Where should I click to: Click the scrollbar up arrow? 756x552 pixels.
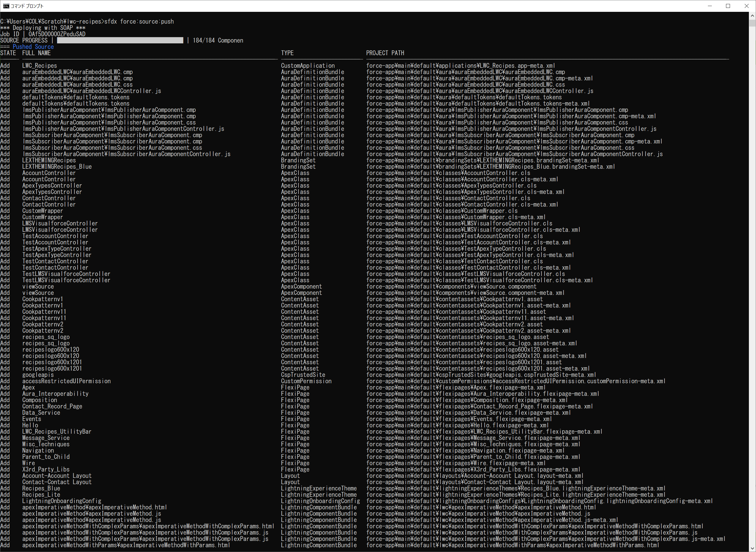coord(752,15)
